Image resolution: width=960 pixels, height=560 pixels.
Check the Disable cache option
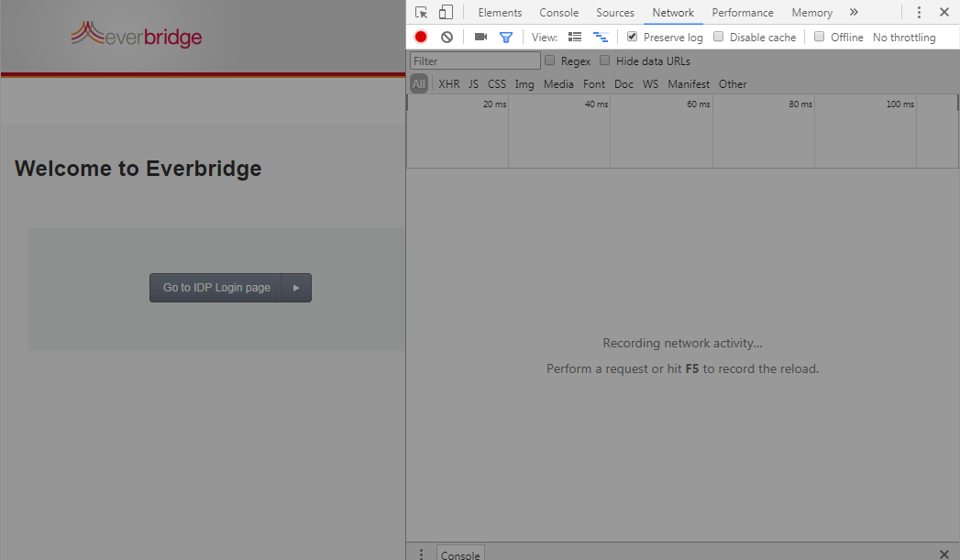click(718, 36)
